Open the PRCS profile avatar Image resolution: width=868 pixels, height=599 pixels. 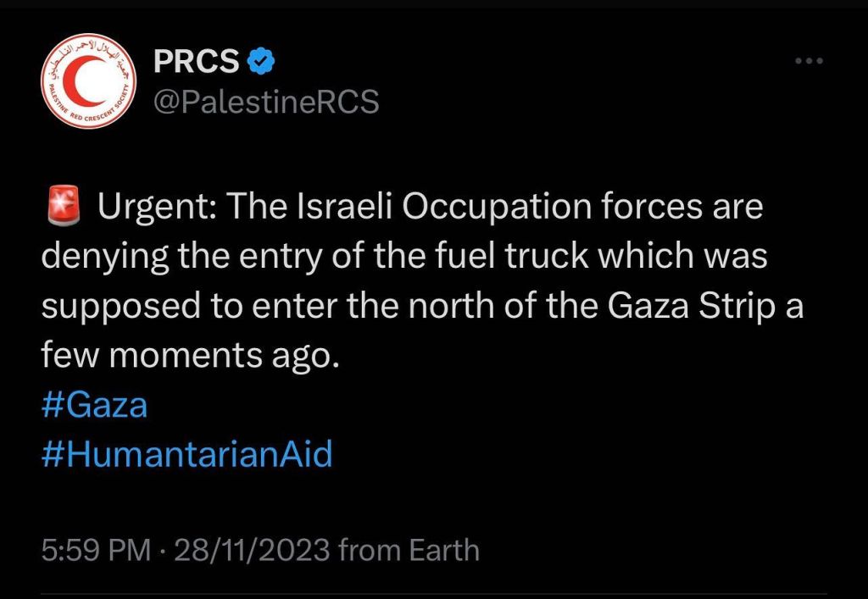coord(88,81)
